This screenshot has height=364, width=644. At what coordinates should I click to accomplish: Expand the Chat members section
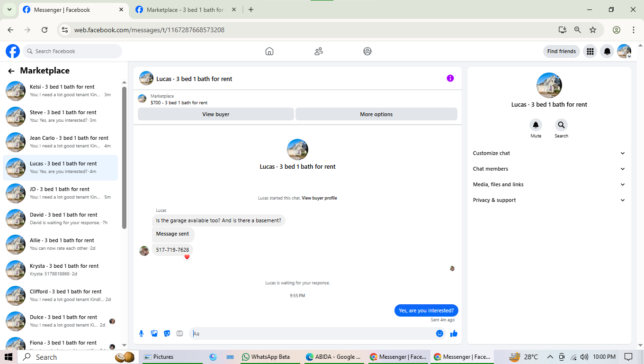549,169
